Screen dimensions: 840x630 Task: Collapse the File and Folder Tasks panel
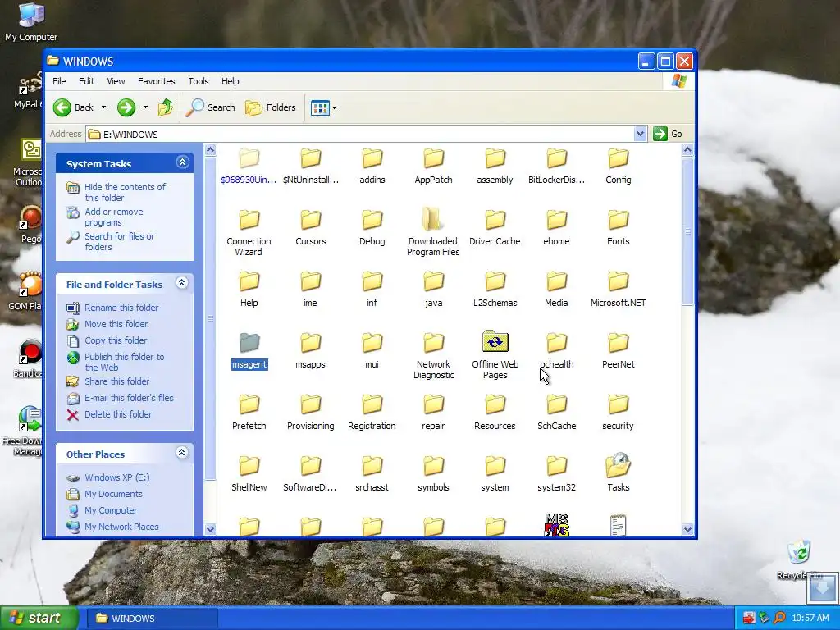182,283
